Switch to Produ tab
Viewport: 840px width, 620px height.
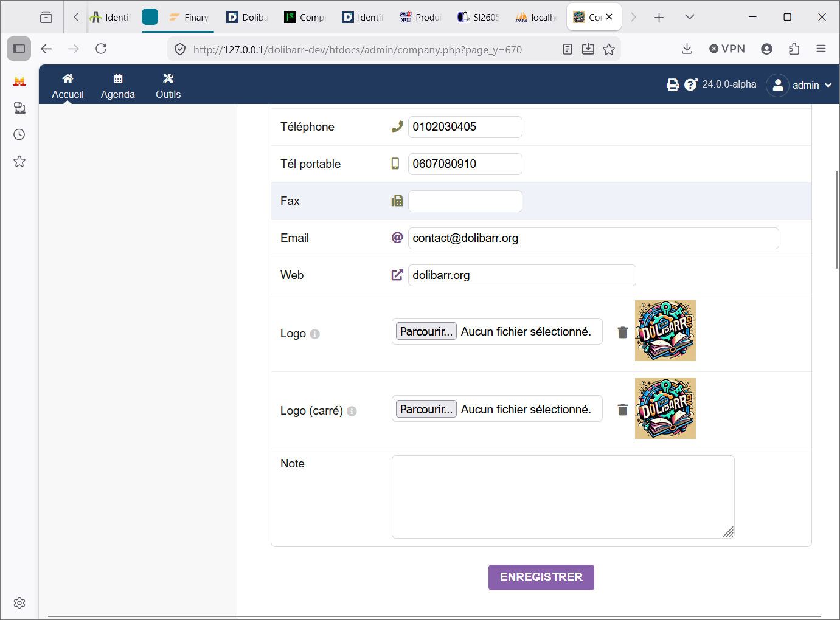point(420,17)
